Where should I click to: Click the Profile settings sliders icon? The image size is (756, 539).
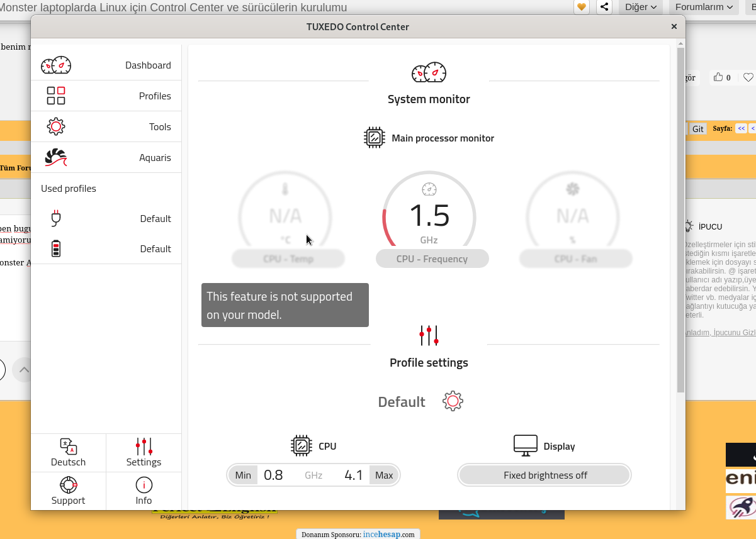coord(429,335)
